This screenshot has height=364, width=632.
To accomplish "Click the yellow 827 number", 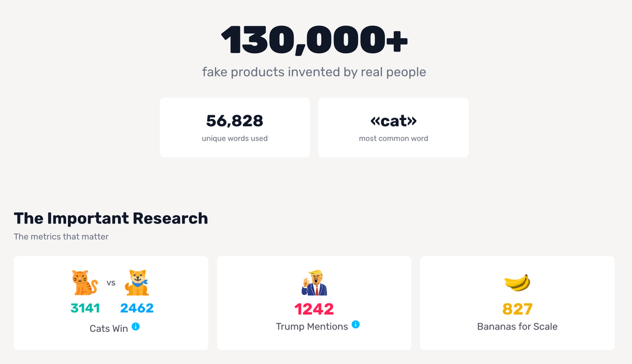I will [x=517, y=308].
